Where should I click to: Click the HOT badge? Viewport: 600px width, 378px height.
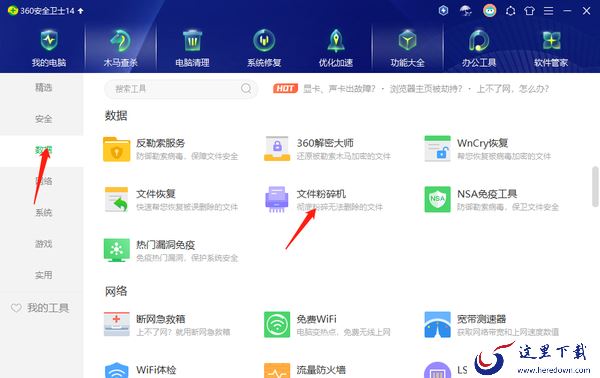285,89
